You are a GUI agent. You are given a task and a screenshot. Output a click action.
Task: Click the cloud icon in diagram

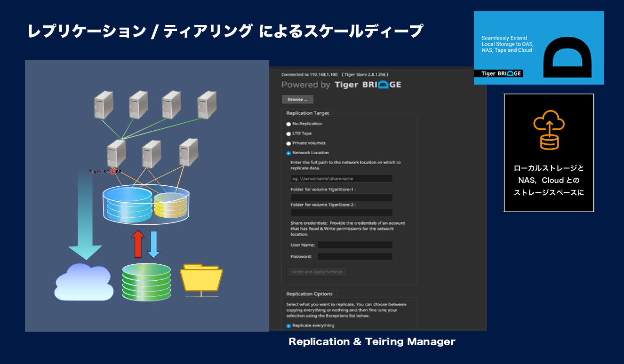[84, 282]
